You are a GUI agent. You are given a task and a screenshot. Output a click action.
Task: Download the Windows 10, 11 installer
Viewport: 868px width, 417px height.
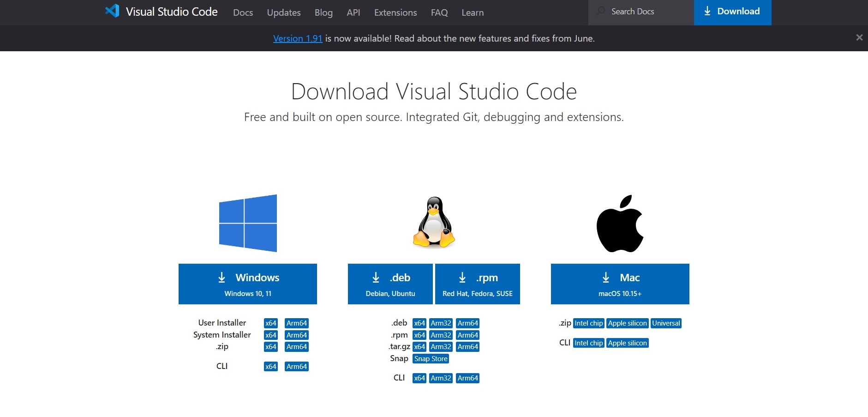tap(248, 284)
